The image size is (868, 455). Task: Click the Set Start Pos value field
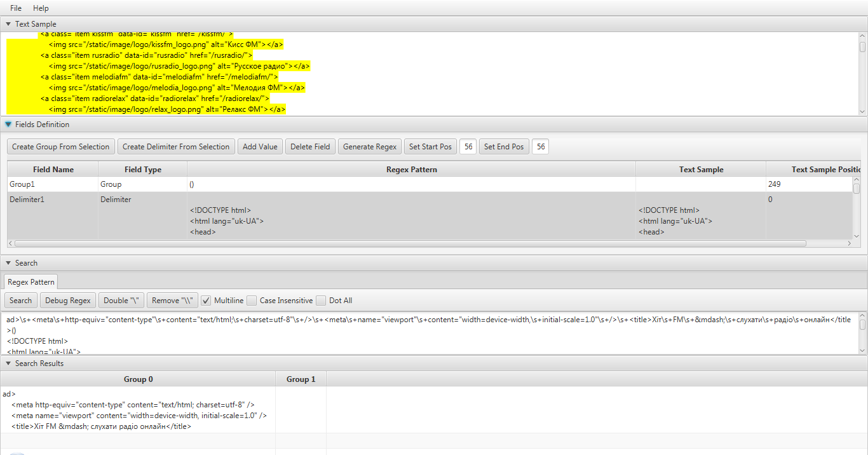click(468, 147)
